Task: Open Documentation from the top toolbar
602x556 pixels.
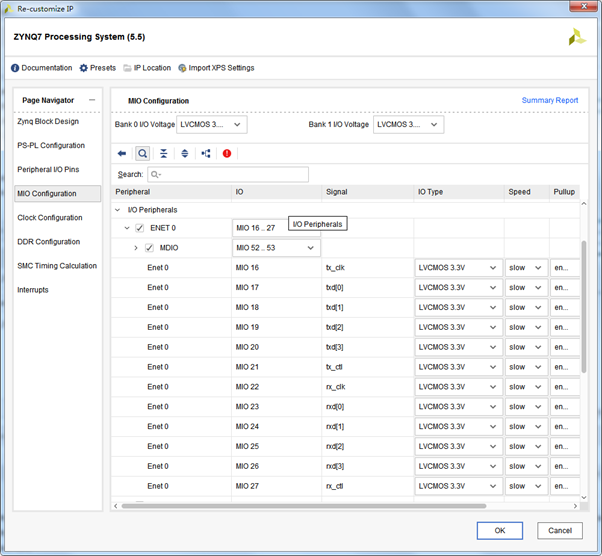Action: click(42, 68)
